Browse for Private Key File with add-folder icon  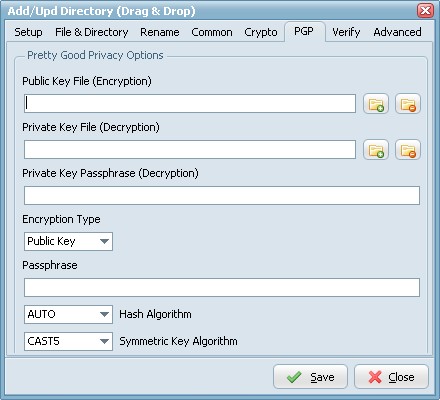pyautogui.click(x=376, y=150)
